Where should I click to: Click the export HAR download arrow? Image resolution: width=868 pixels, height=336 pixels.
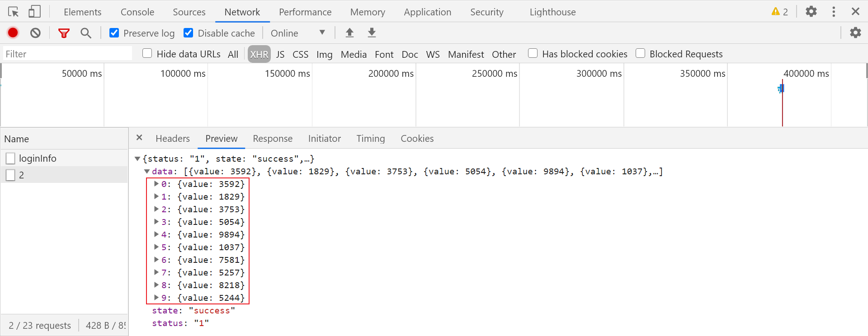click(372, 33)
